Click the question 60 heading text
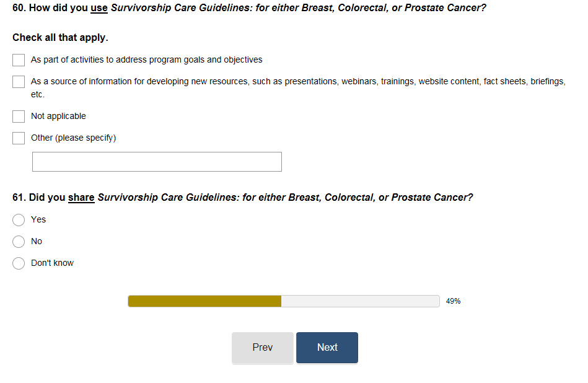The height and width of the screenshot is (383, 588). (248, 9)
